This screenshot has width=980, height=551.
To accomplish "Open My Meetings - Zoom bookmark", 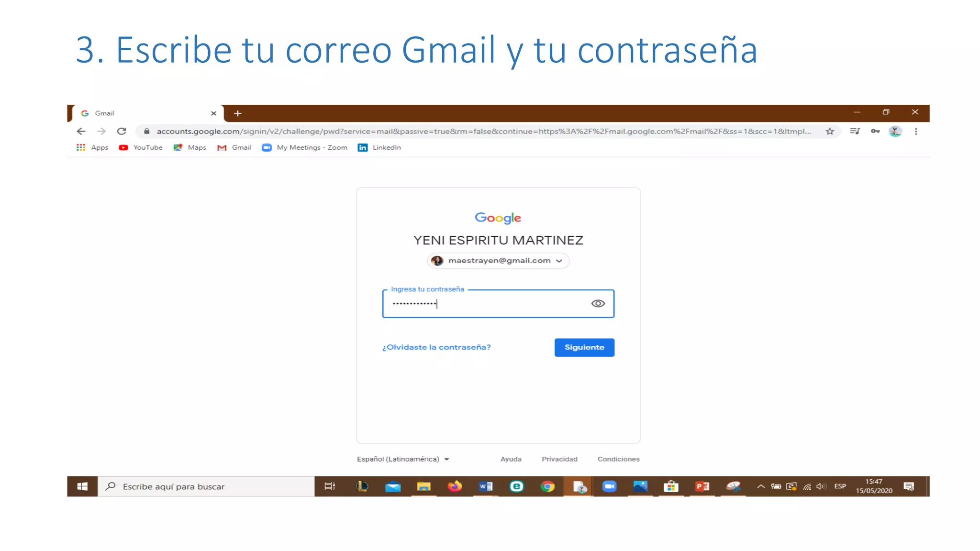I will click(x=305, y=147).
